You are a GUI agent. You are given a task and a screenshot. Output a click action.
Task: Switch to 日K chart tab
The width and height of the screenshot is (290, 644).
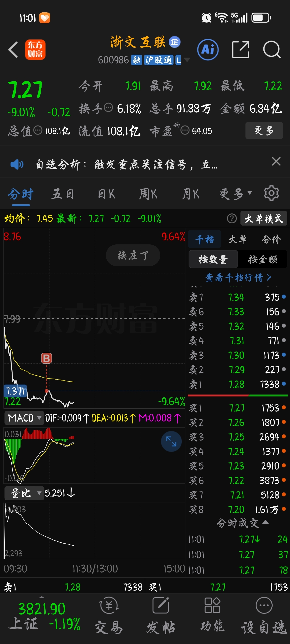pyautogui.click(x=106, y=194)
